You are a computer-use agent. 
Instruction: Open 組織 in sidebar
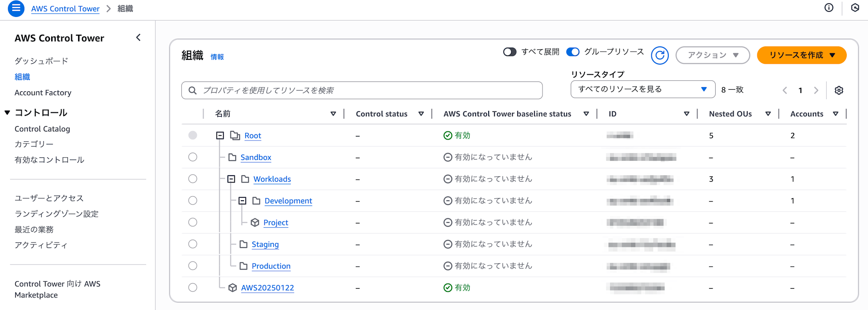22,77
